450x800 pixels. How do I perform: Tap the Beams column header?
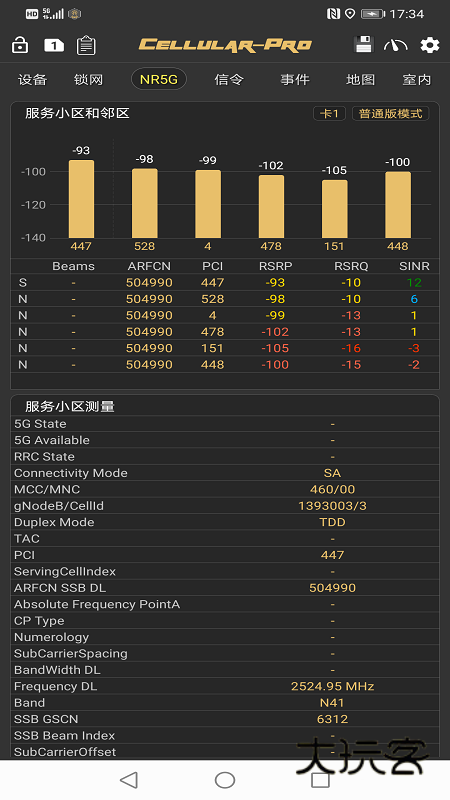(73, 266)
